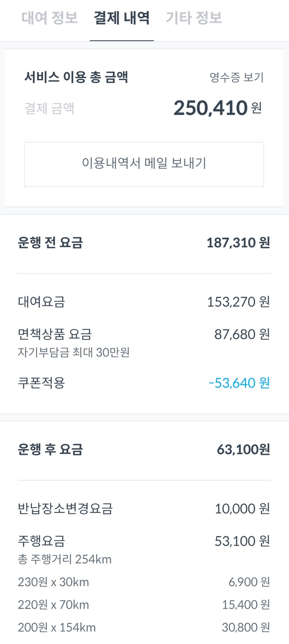This screenshot has width=289, height=644.
Task: Switch to the 대여 정보 tab
Action: click(x=50, y=18)
